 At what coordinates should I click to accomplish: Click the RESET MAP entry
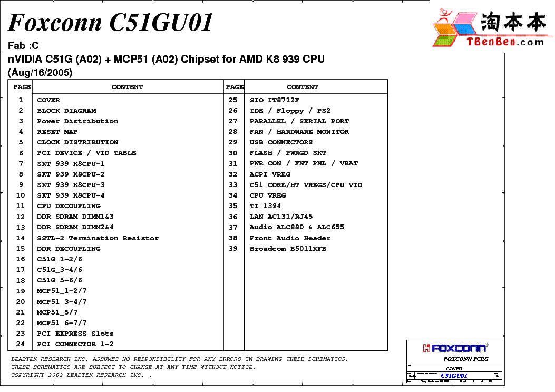57,132
